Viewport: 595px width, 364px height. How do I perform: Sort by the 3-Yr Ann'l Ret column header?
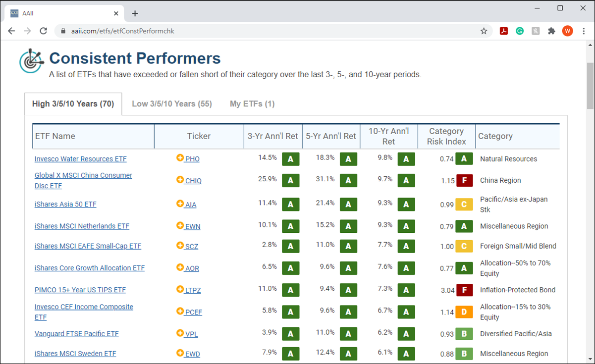(273, 136)
